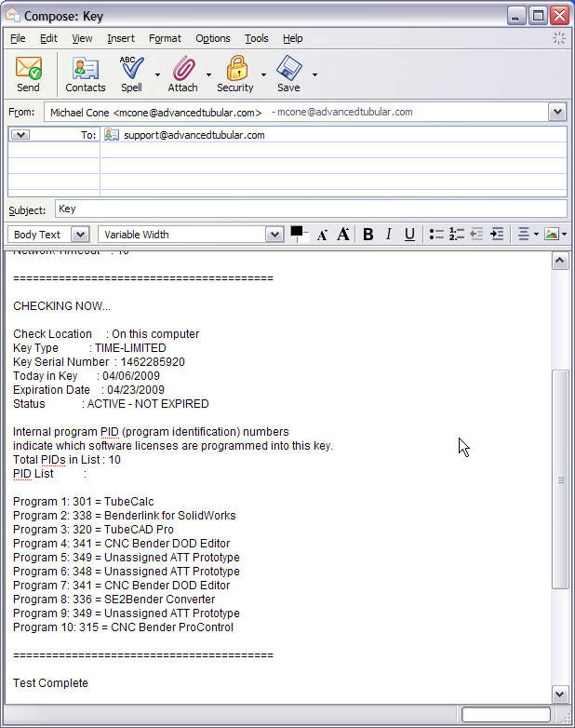
Task: Choose text color from black swatch
Action: point(297,232)
